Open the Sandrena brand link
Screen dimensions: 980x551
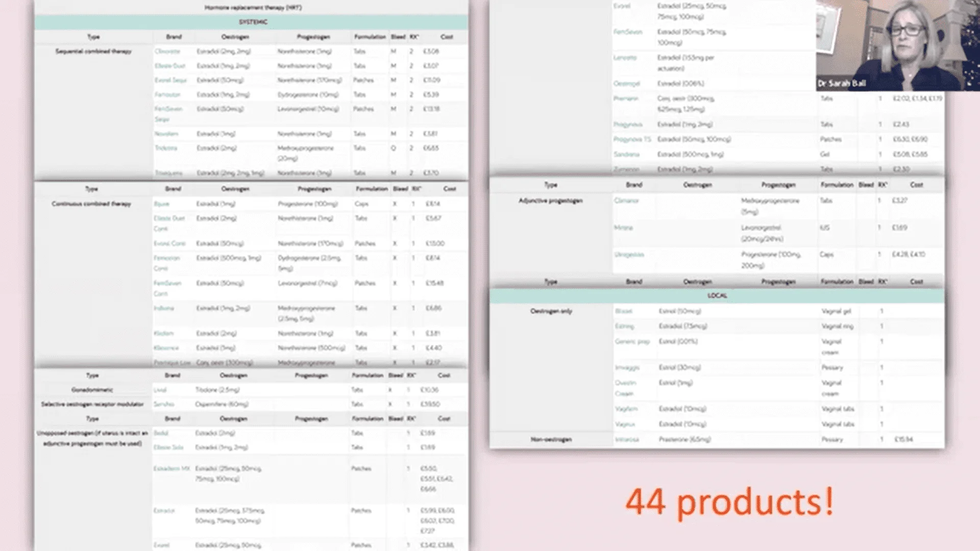[626, 154]
